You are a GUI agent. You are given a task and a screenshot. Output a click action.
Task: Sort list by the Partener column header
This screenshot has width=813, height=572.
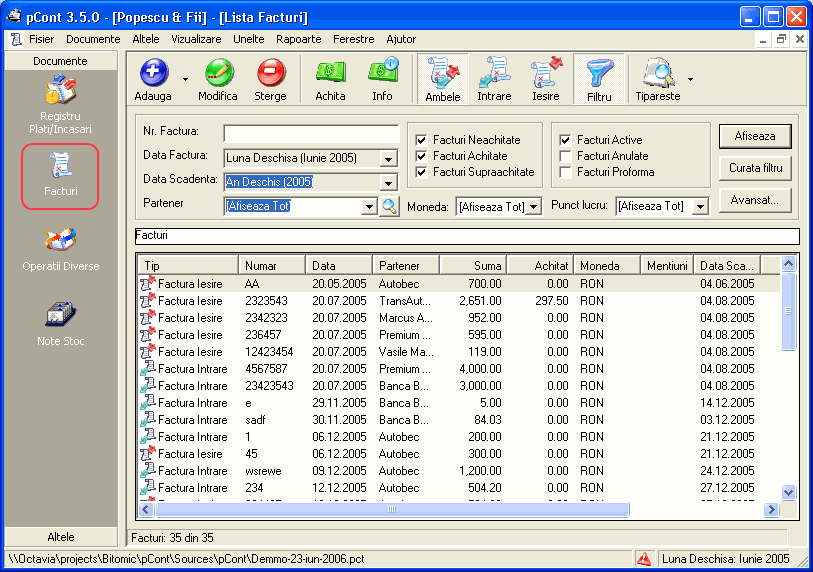[x=406, y=266]
